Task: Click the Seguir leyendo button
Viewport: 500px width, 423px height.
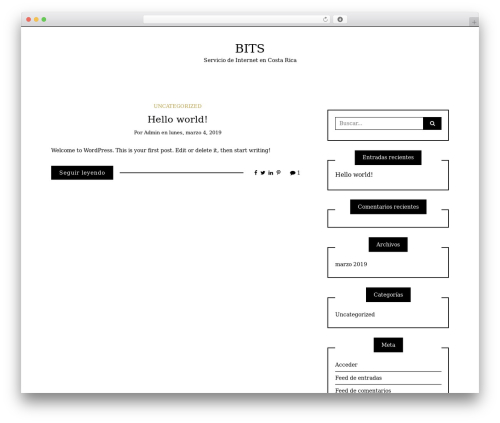Action: 82,173
